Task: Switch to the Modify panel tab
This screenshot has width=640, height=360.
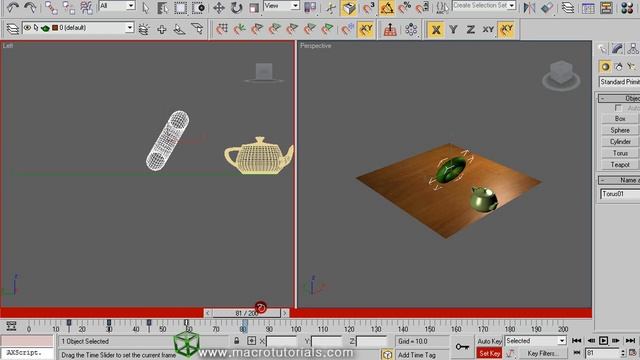Action: (x=617, y=49)
